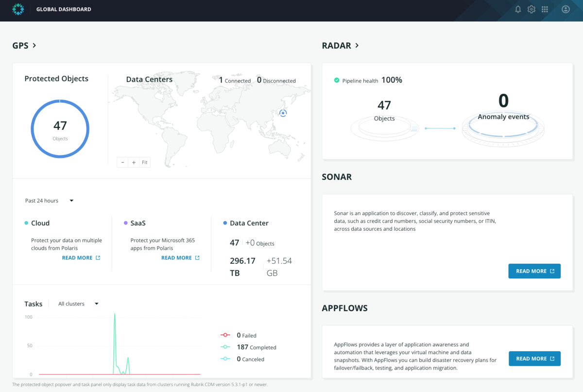
Task: Open the apps grid icon
Action: click(x=545, y=9)
